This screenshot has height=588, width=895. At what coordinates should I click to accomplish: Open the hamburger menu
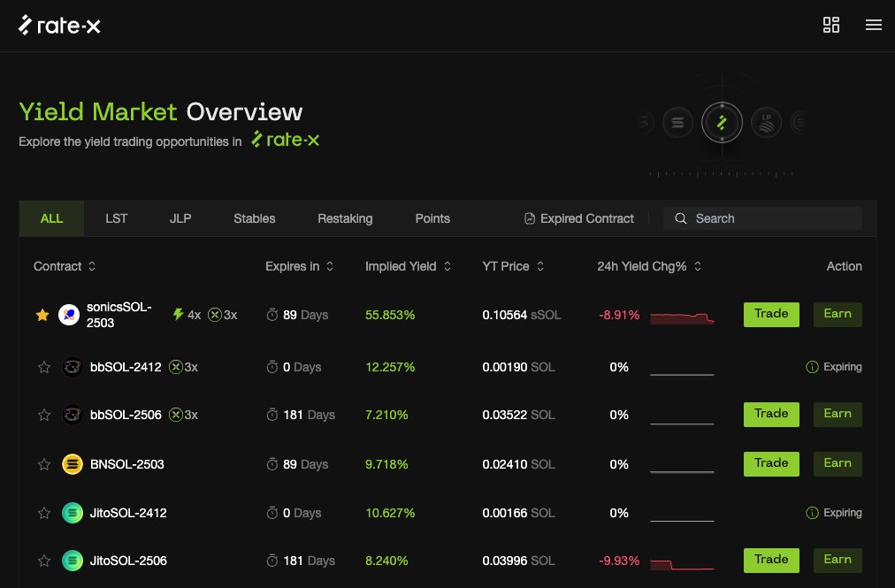(x=873, y=25)
